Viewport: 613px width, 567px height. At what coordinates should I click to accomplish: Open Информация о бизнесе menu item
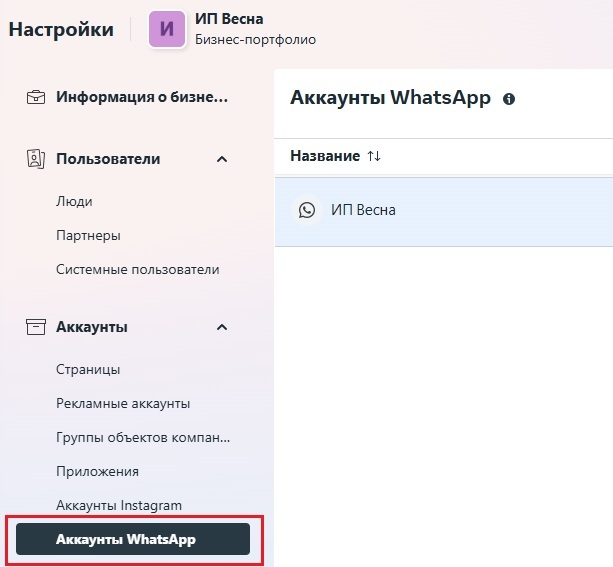click(x=142, y=97)
